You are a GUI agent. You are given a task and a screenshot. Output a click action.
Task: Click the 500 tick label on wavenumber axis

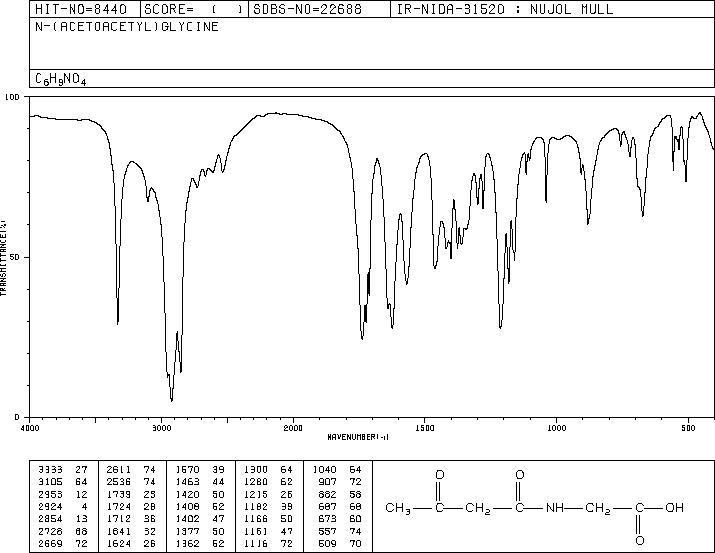[688, 428]
